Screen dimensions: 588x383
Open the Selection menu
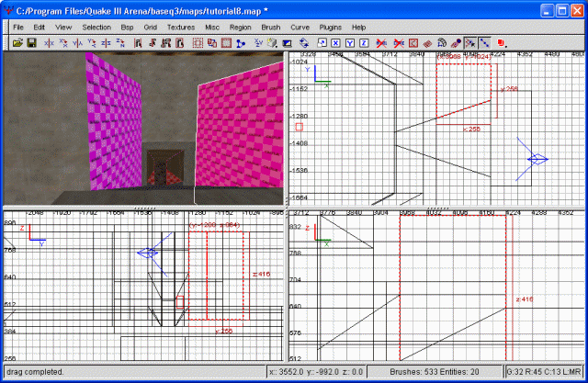coord(96,28)
